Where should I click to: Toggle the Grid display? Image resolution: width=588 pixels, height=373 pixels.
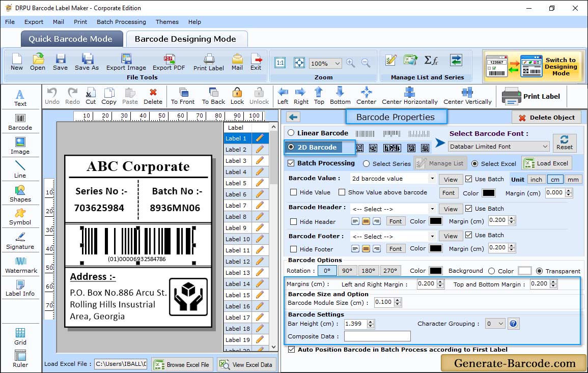point(20,336)
